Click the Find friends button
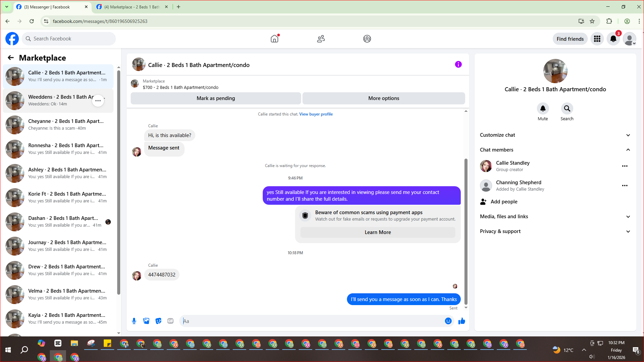 click(570, 39)
